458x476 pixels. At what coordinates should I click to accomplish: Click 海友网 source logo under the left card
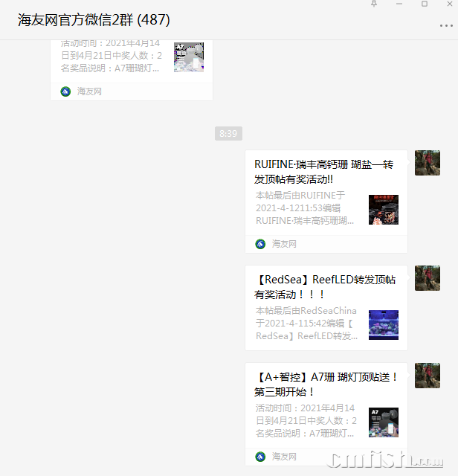[65, 91]
